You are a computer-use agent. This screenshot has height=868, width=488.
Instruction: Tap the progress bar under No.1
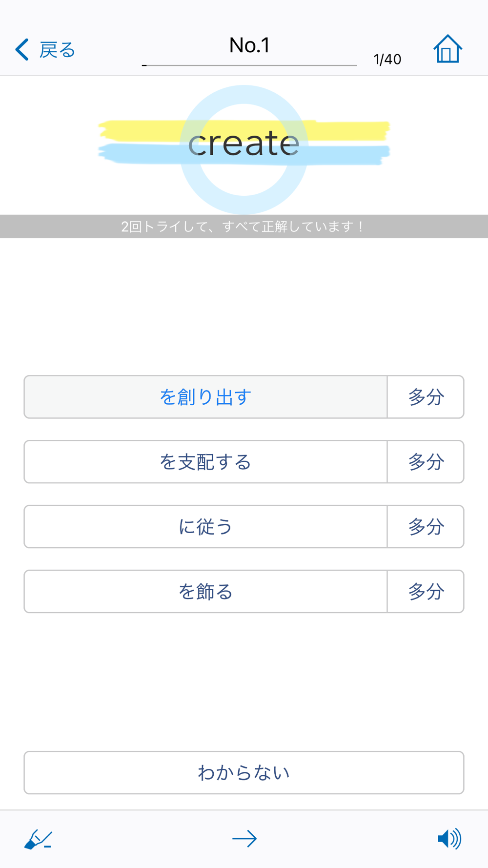pyautogui.click(x=249, y=65)
